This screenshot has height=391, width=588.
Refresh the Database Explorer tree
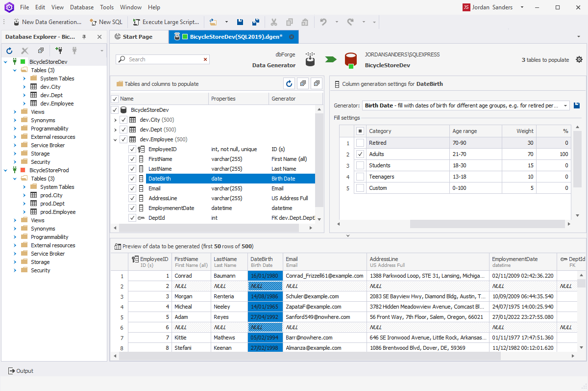point(9,50)
